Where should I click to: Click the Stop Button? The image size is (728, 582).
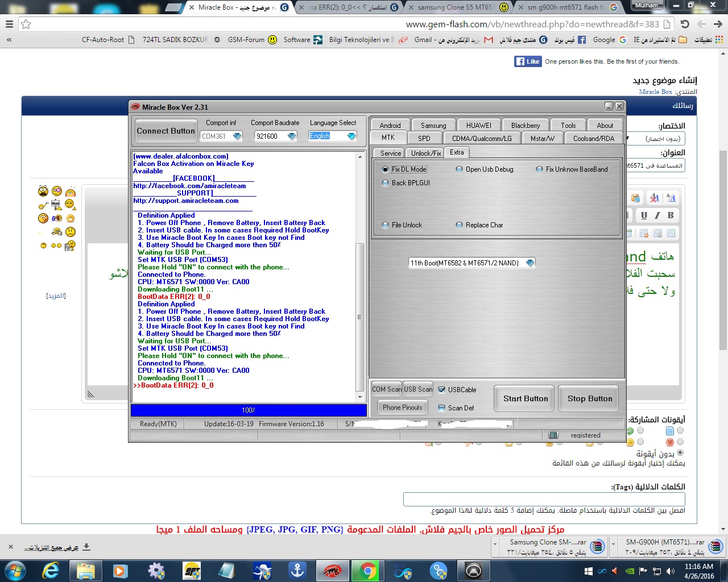point(590,398)
